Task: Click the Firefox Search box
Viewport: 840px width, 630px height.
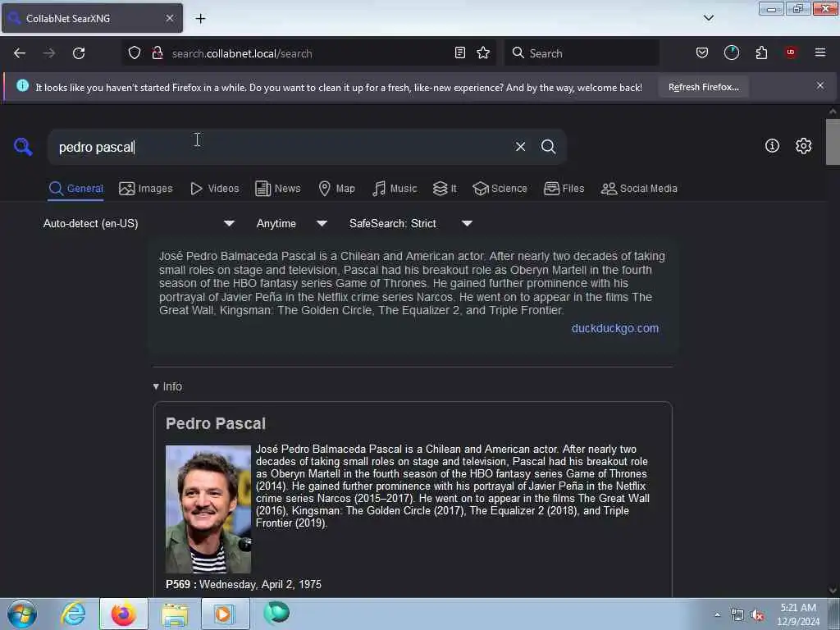Action: [582, 53]
